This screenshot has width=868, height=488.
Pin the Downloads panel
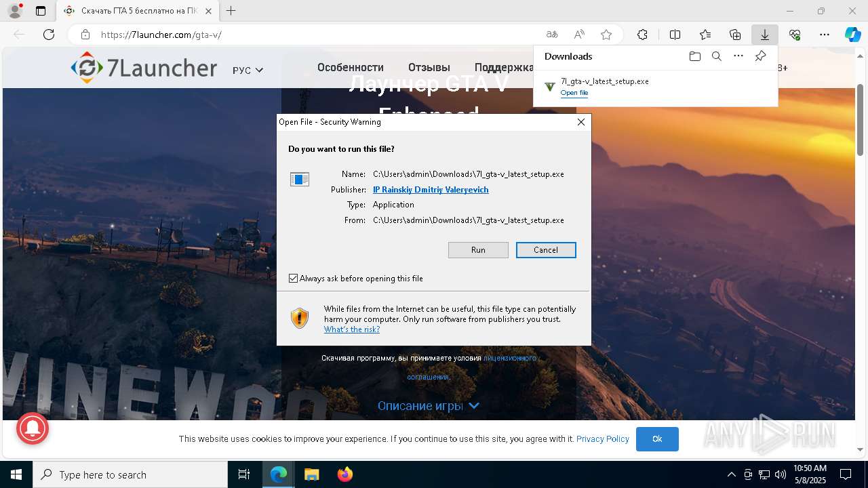tap(760, 56)
